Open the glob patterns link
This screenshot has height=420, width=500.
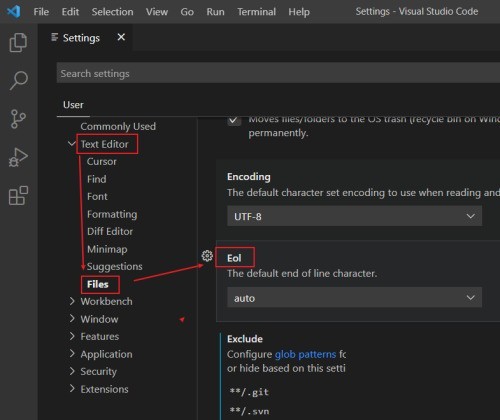point(305,354)
